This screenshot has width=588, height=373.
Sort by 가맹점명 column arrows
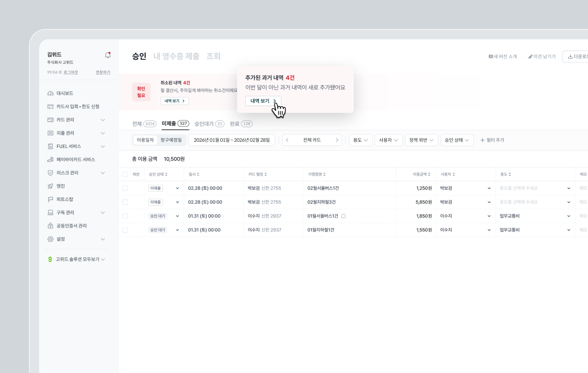324,174
